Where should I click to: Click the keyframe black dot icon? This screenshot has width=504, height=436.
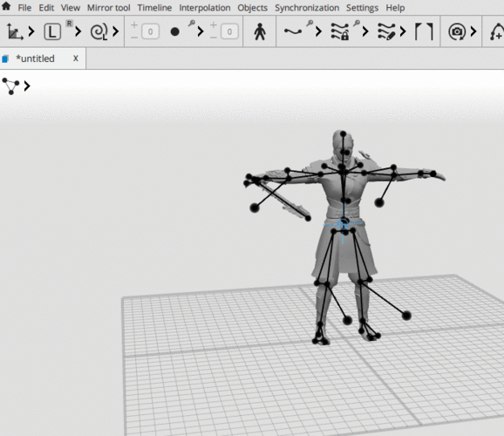175,31
